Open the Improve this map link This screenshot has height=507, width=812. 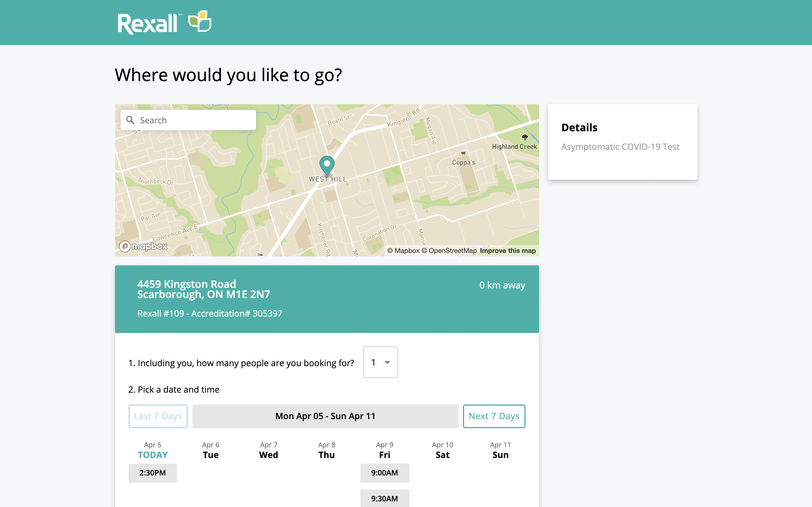(508, 251)
